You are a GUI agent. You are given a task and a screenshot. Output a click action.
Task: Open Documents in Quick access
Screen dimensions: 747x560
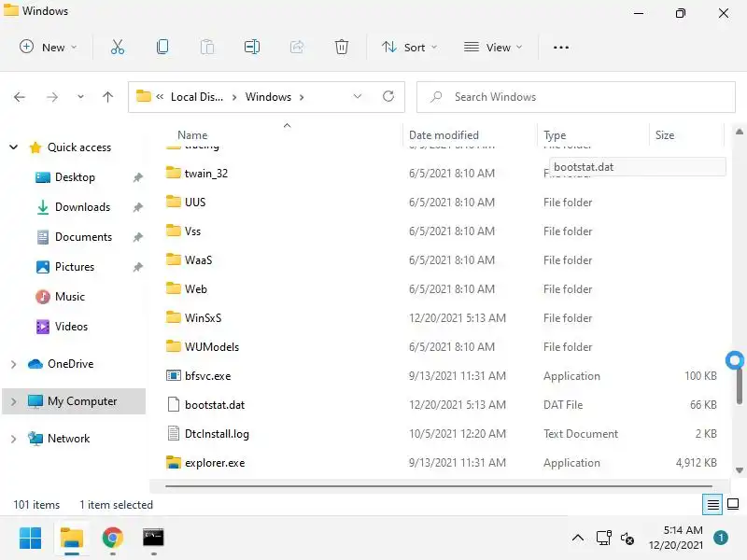(x=83, y=237)
